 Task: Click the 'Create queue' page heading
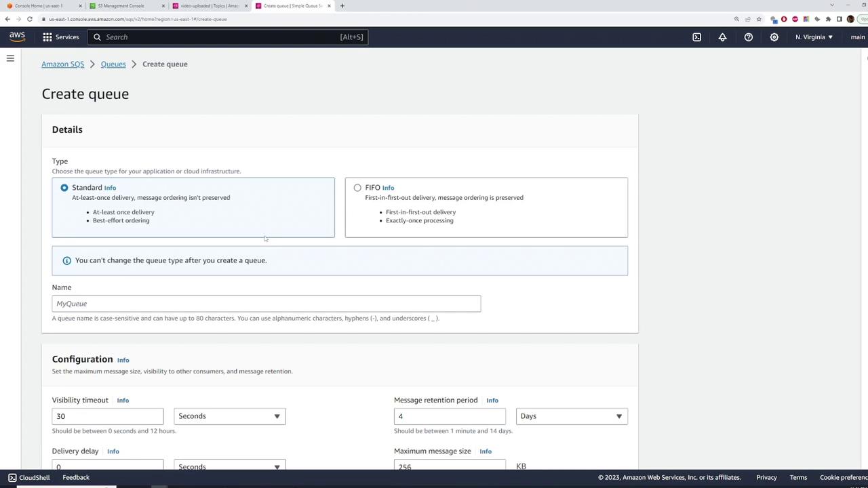pos(85,94)
